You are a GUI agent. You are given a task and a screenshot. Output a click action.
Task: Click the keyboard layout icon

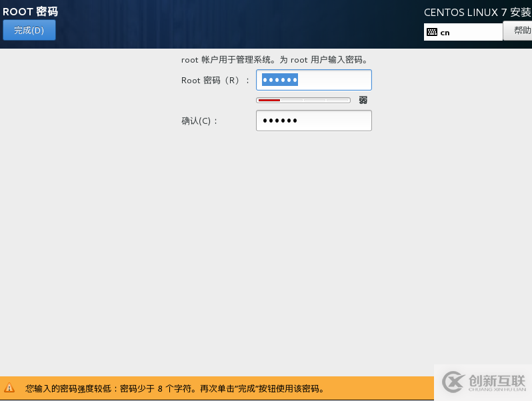click(432, 32)
